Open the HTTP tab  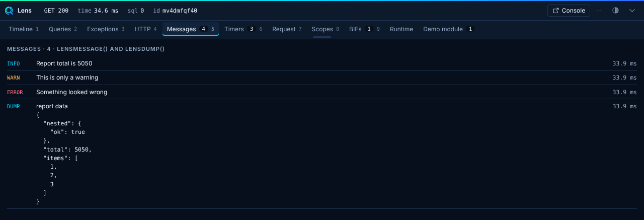[145, 29]
